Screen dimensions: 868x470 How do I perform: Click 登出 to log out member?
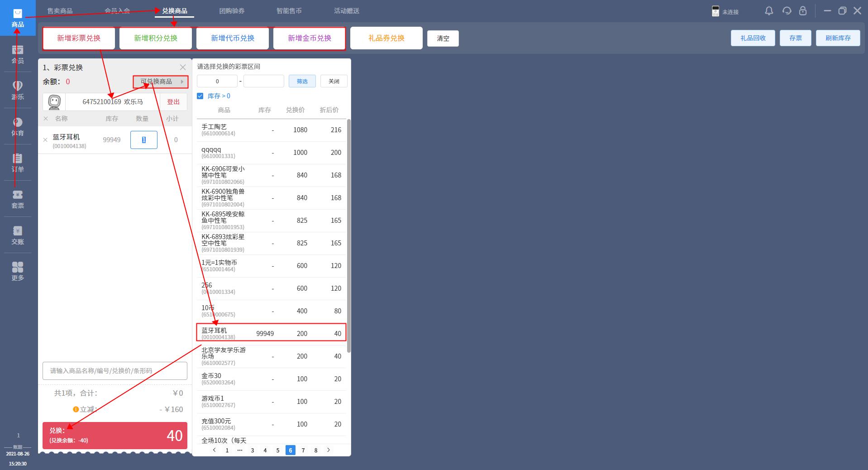click(173, 102)
